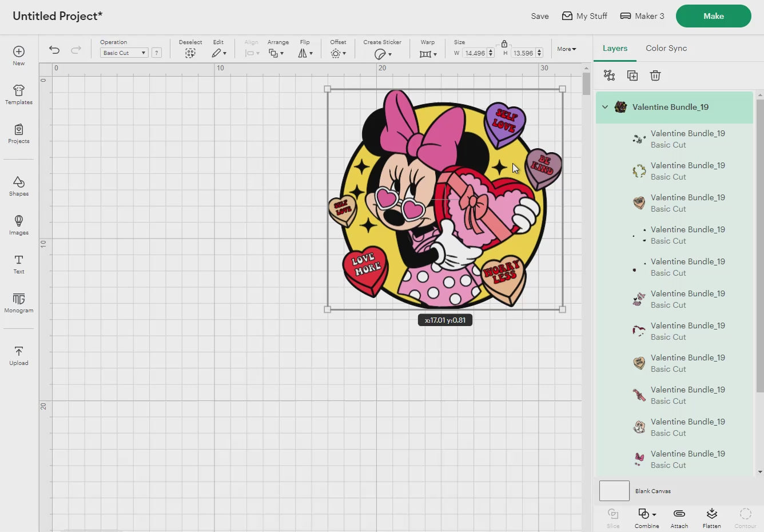Viewport: 764px width, 532px height.
Task: Open the More toolbar menu
Action: [567, 49]
